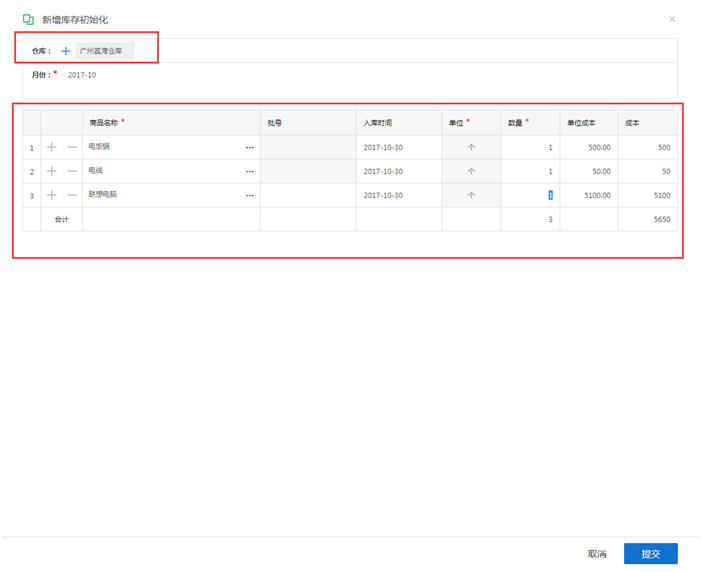Click the stock-in date in the 电线 row

pyautogui.click(x=399, y=171)
